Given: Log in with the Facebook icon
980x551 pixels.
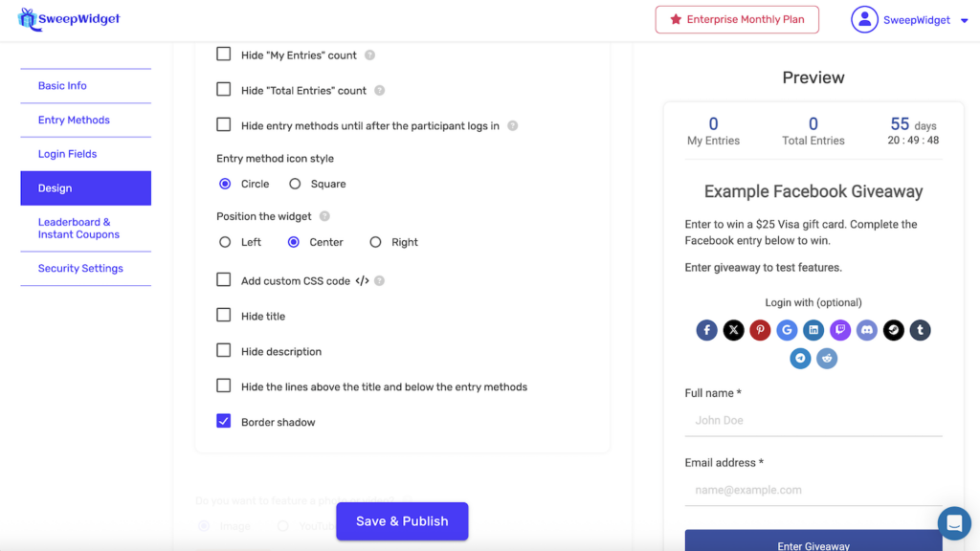Looking at the screenshot, I should point(706,330).
